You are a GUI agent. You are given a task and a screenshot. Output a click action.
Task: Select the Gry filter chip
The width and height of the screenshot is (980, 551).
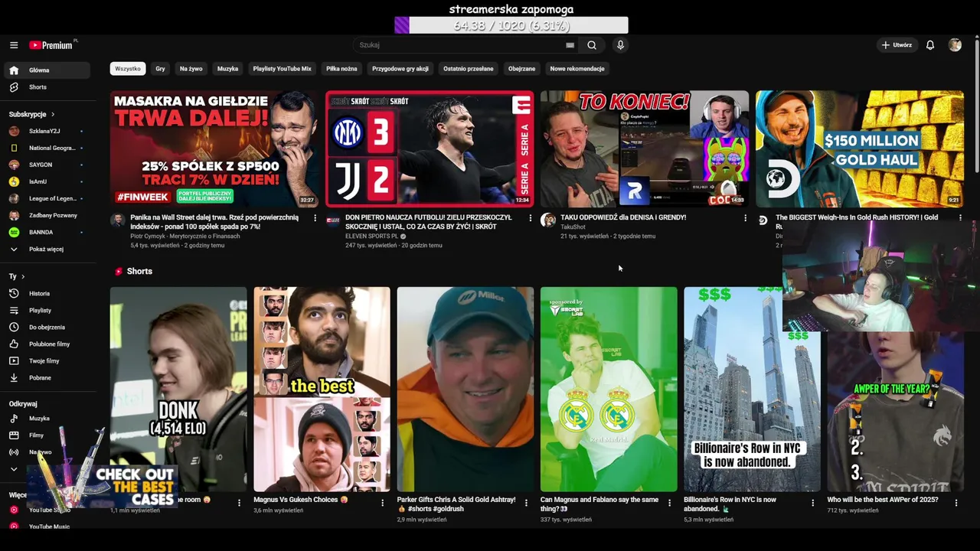(160, 69)
